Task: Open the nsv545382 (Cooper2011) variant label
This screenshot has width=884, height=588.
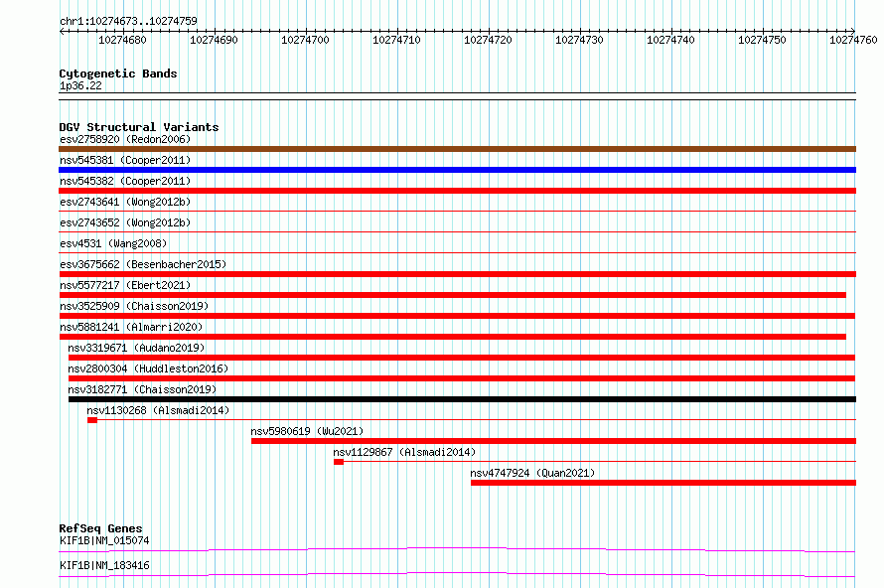Action: tap(125, 181)
